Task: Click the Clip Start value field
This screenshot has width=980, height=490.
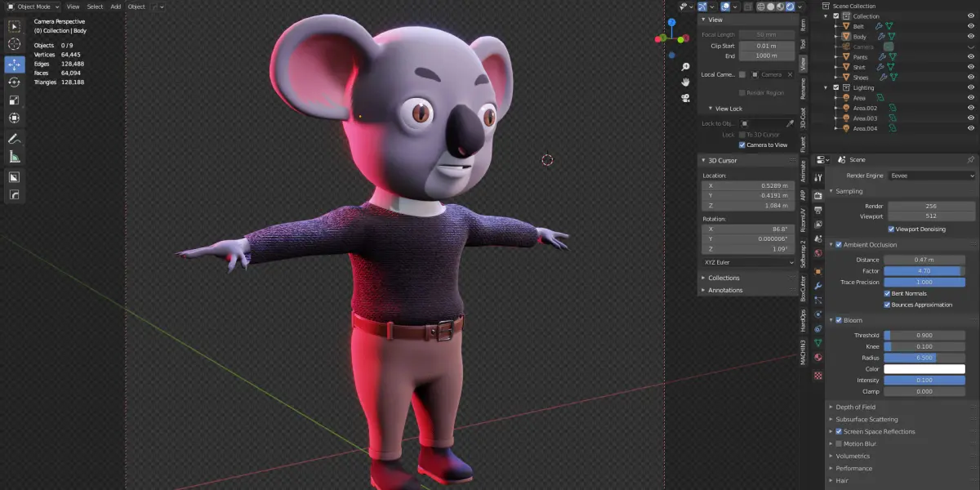Action: pyautogui.click(x=766, y=46)
